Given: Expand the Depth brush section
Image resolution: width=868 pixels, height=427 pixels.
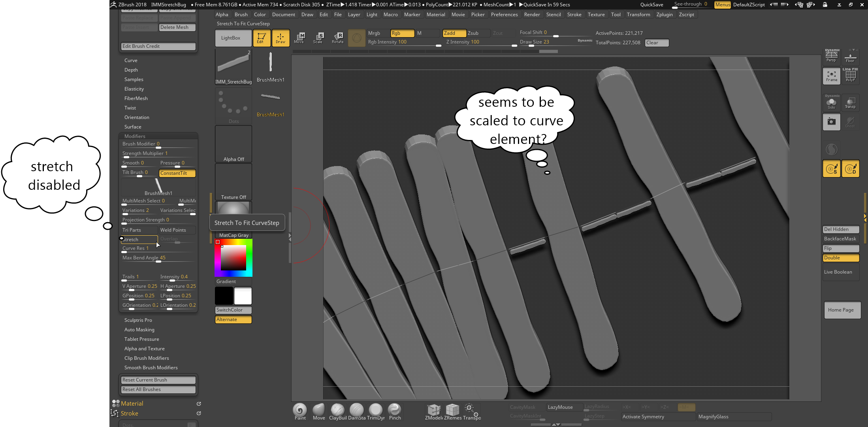Looking at the screenshot, I should (131, 70).
